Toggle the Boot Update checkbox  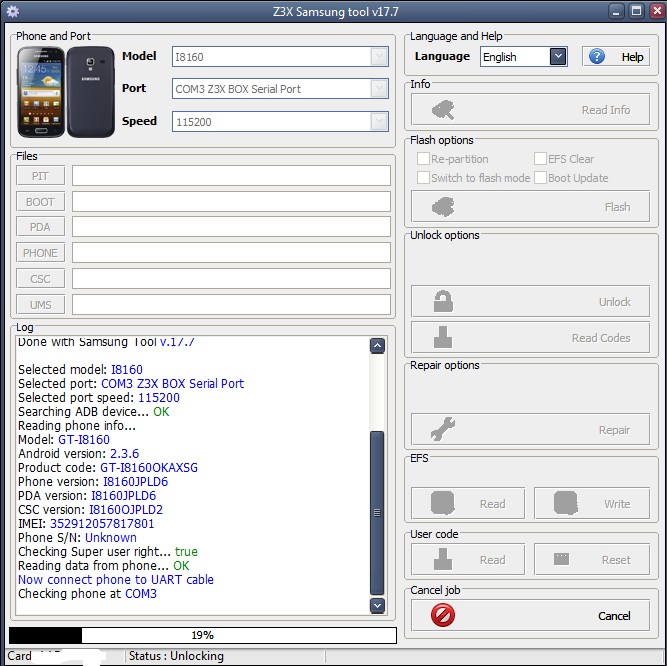tap(540, 177)
